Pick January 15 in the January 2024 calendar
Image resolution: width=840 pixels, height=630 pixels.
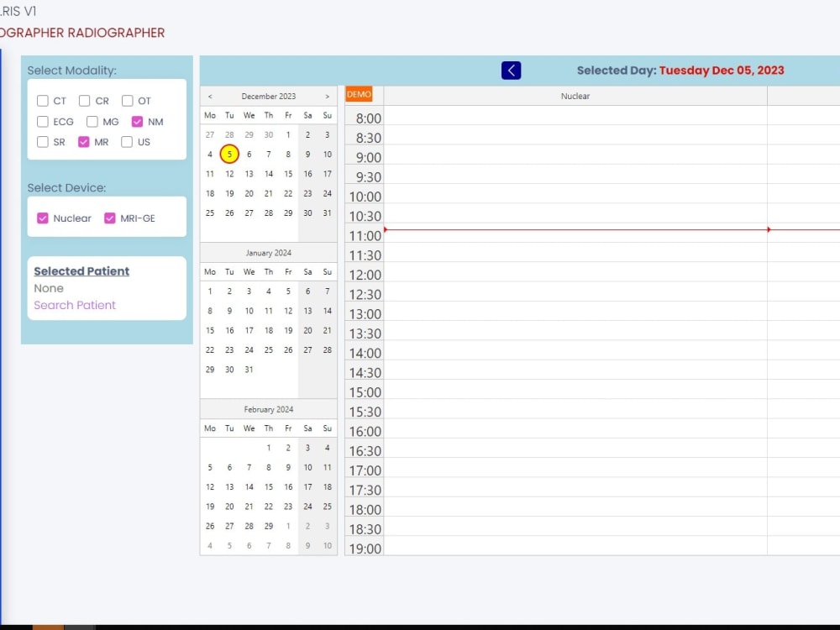tap(209, 330)
